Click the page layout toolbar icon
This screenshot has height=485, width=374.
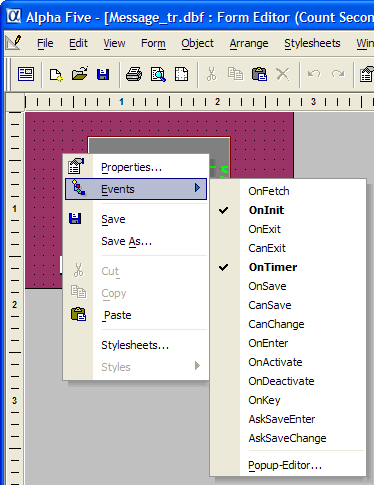coord(181,74)
